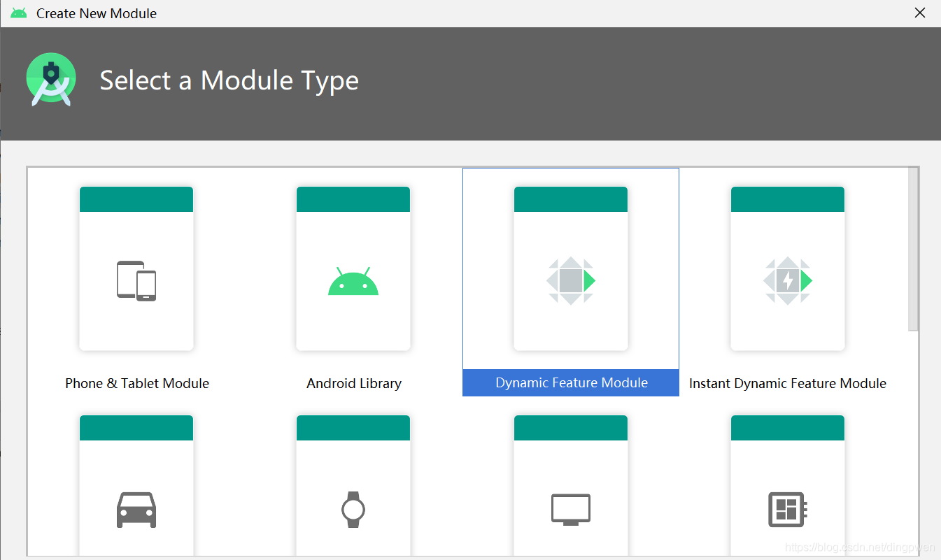Click the 'Phone & Tablet Module' label
The image size is (941, 560).
pos(137,383)
